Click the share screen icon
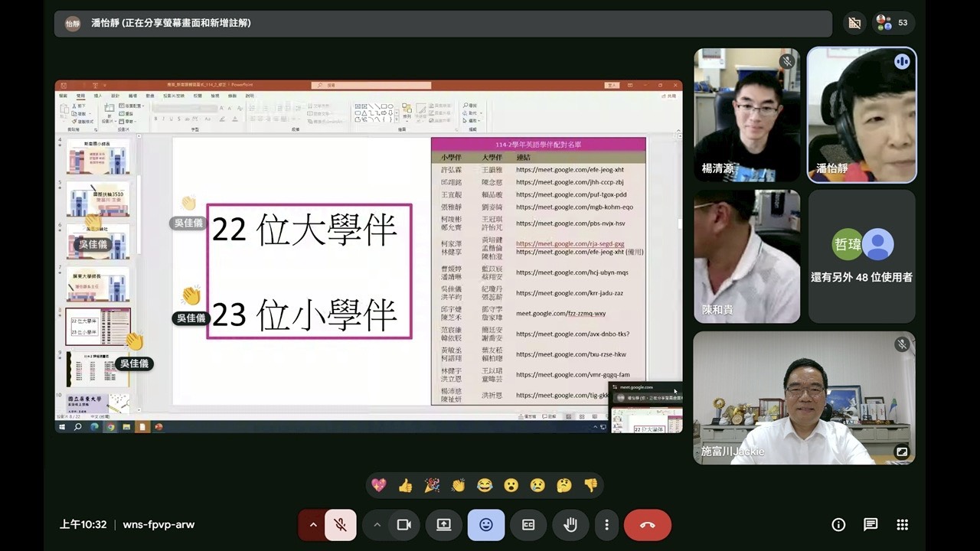Screen dimensions: 980x551 coord(444,525)
